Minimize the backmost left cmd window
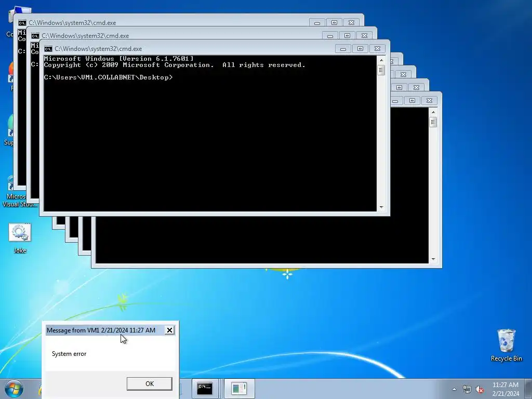This screenshot has width=532, height=399. click(x=317, y=23)
